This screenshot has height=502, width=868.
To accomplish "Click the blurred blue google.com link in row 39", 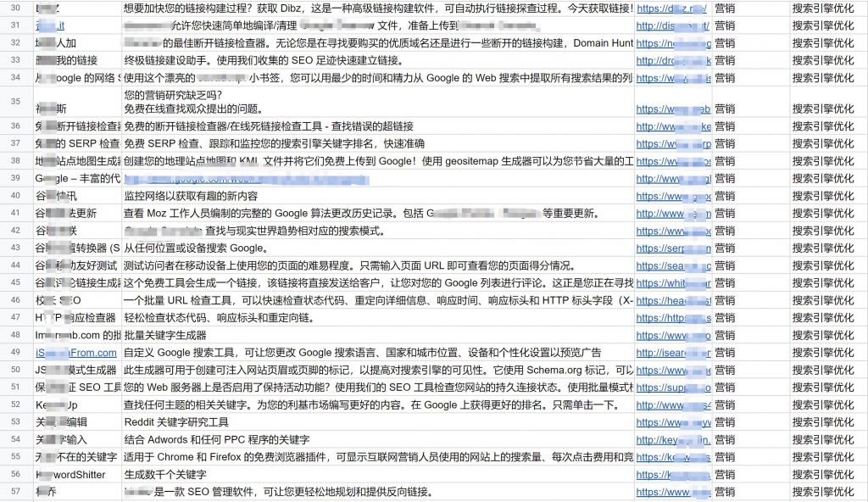I will pyautogui.click(x=247, y=179).
